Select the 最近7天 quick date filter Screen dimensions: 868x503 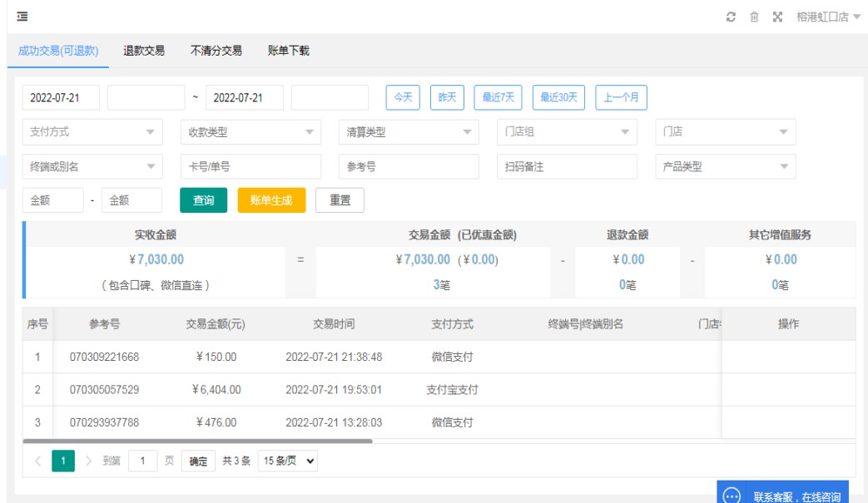(x=498, y=97)
